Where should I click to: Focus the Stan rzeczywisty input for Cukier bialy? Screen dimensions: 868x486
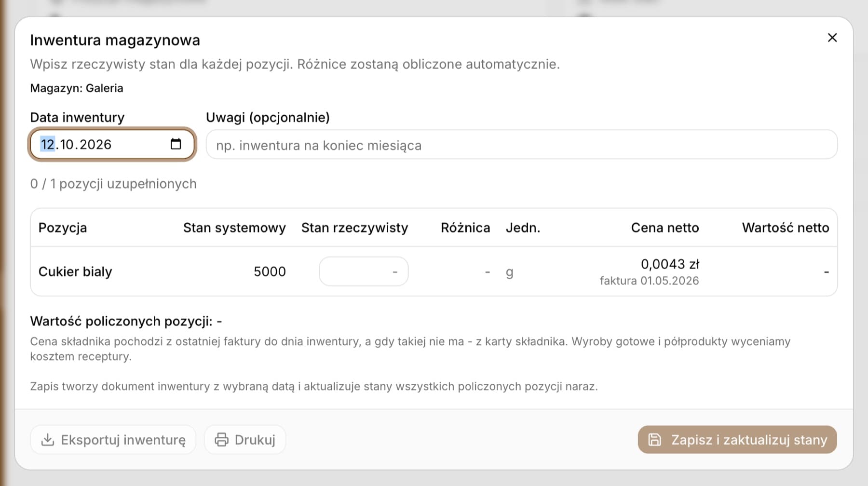(x=364, y=271)
